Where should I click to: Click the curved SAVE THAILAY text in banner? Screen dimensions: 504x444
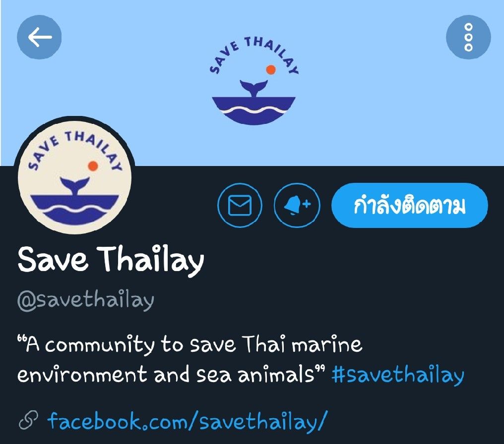pos(254,55)
